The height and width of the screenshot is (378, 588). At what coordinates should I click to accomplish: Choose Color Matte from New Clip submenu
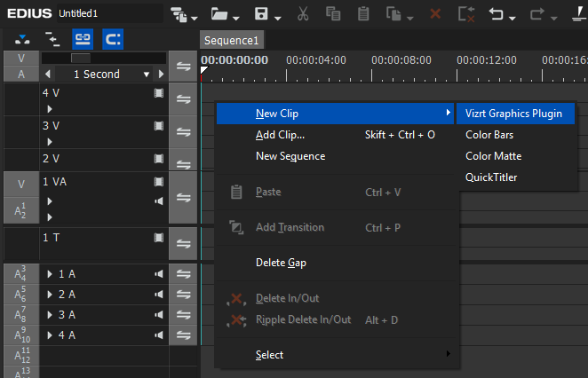515,156
